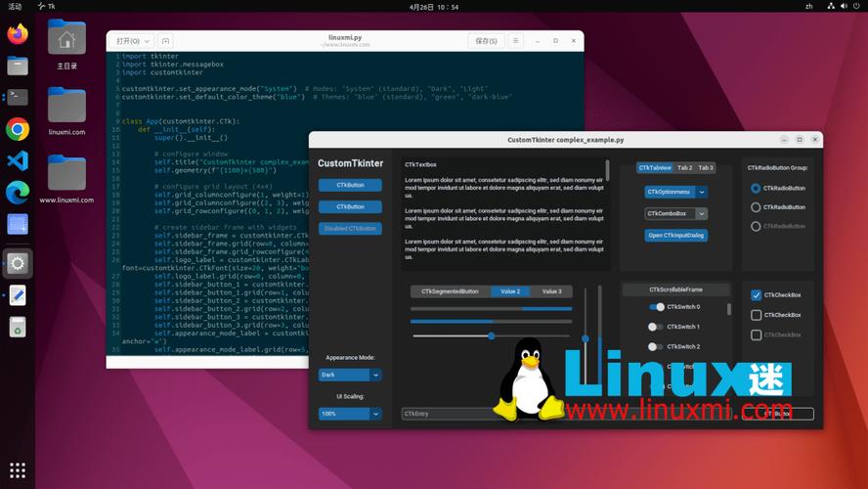
Task: Open the power menu icon in top bar
Action: 857,6
